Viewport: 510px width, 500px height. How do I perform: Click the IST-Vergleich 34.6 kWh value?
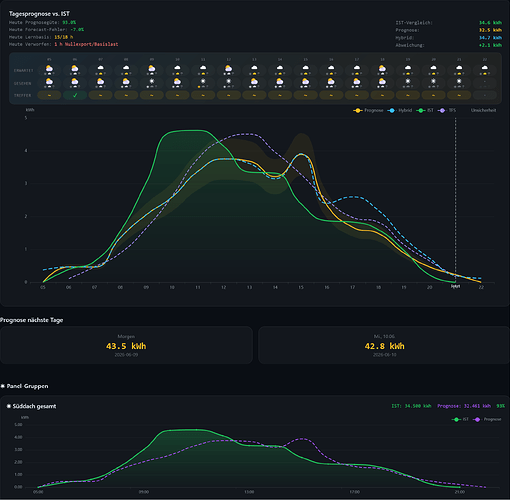coord(490,23)
